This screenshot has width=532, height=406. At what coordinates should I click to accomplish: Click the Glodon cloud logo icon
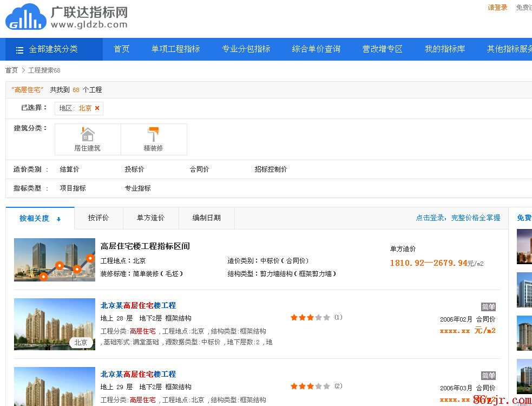(25, 17)
